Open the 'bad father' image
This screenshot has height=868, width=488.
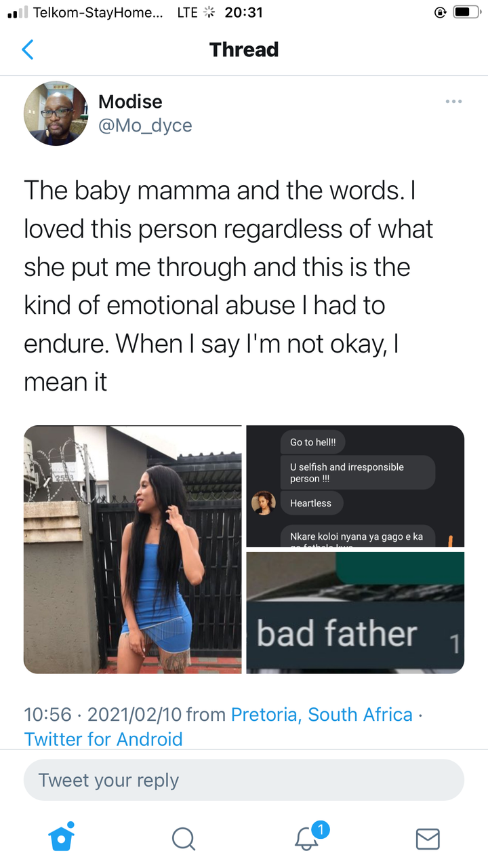(355, 612)
